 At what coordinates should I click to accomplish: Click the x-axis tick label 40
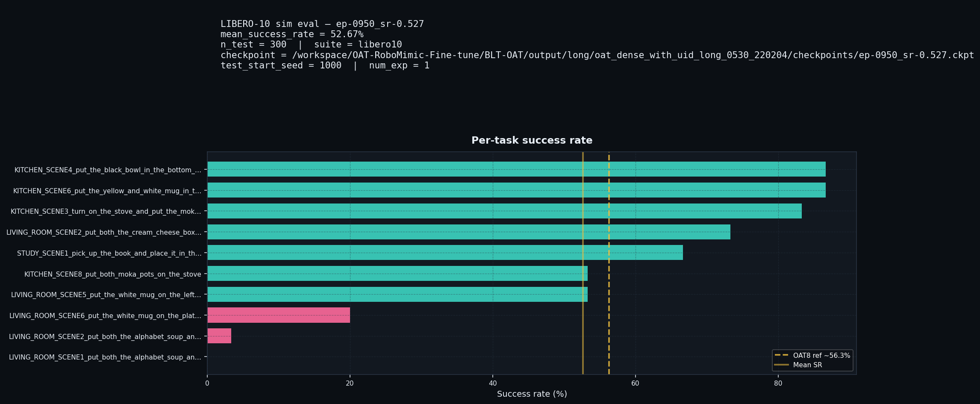pos(492,383)
